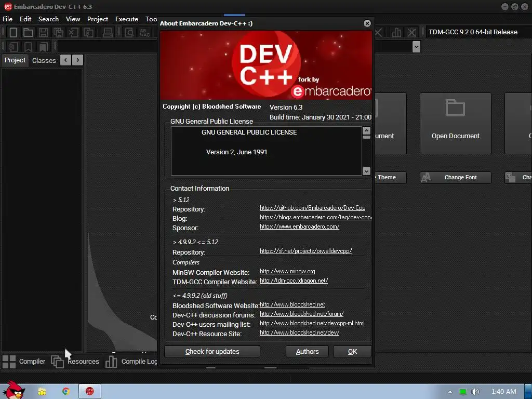Open the toolbar combo box dropdown arrow
This screenshot has width=532, height=399.
(x=416, y=46)
